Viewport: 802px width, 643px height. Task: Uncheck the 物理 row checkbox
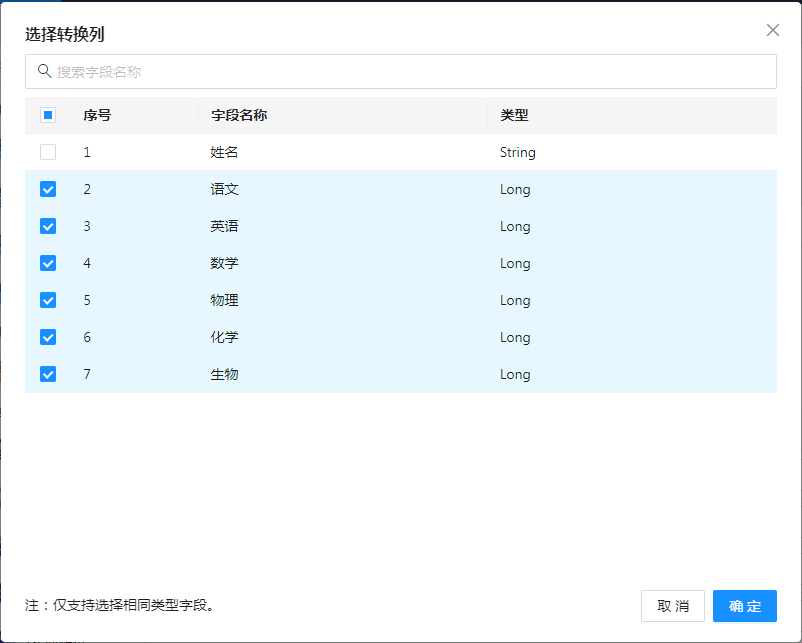click(48, 300)
